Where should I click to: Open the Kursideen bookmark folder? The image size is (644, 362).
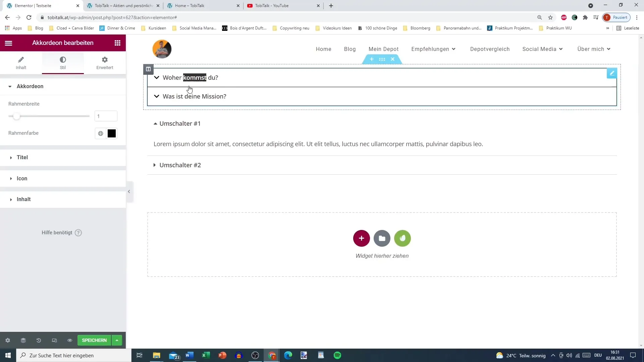pos(154,28)
